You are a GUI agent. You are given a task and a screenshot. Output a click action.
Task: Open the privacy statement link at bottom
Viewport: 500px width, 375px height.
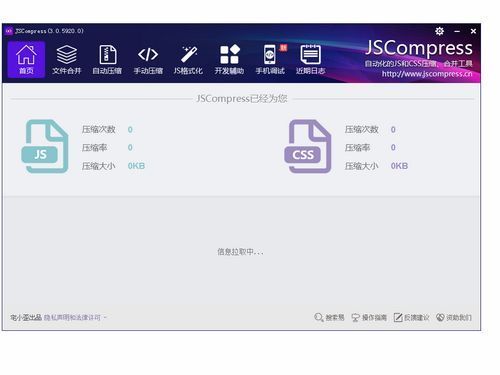pyautogui.click(x=72, y=318)
